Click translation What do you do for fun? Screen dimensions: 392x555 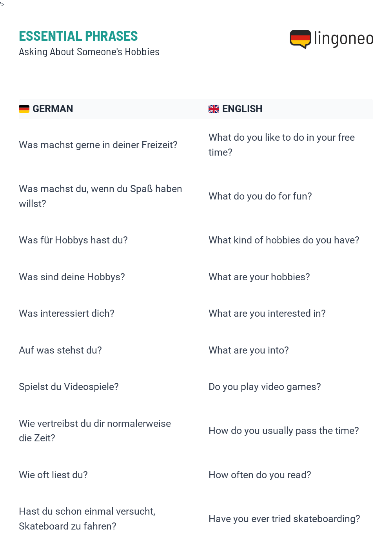pos(260,196)
